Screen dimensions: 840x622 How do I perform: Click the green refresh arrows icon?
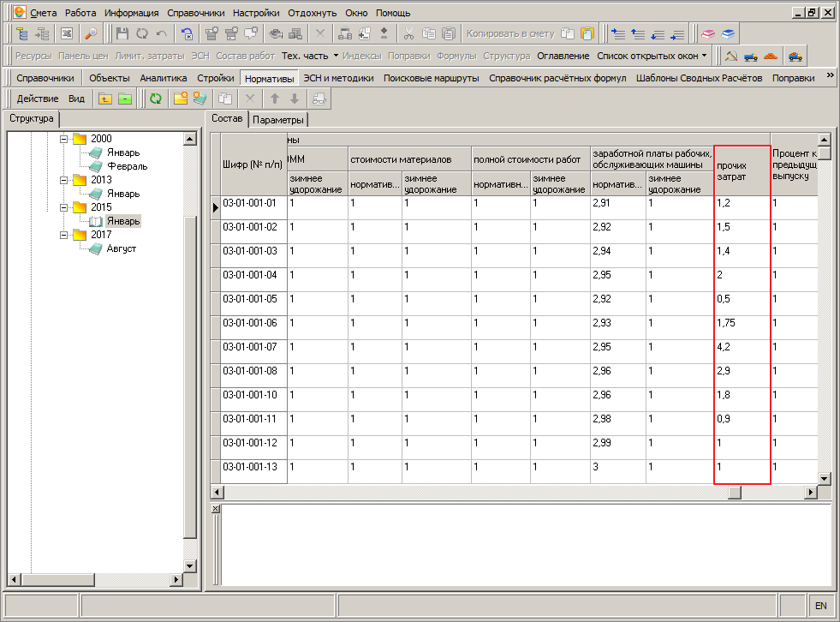[x=156, y=99]
